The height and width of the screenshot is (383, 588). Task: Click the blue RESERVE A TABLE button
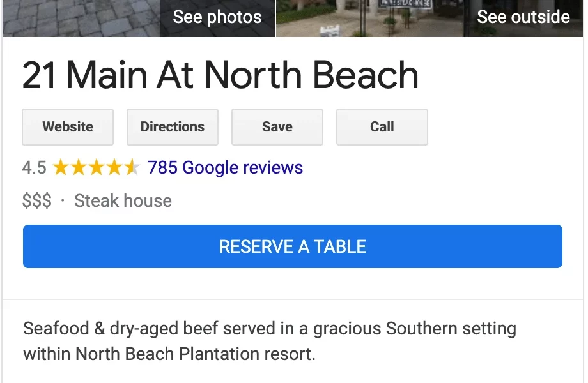click(293, 246)
